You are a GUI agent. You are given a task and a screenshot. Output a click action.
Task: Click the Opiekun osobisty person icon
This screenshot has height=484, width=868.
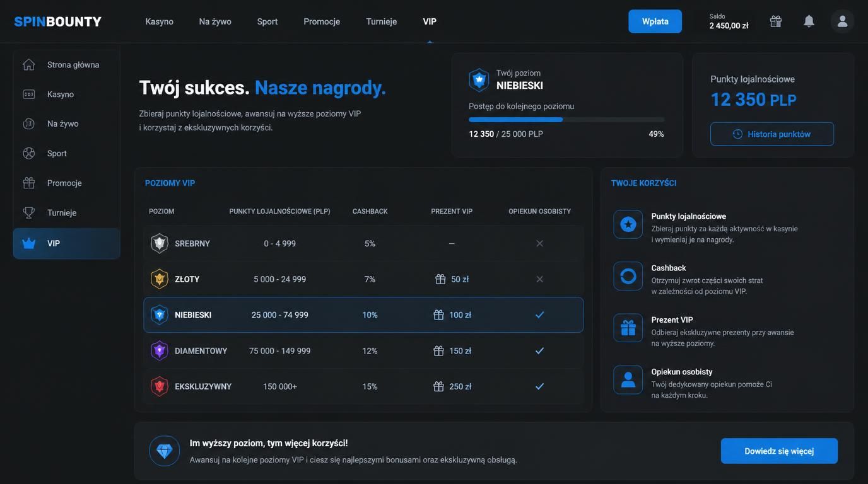[628, 380]
